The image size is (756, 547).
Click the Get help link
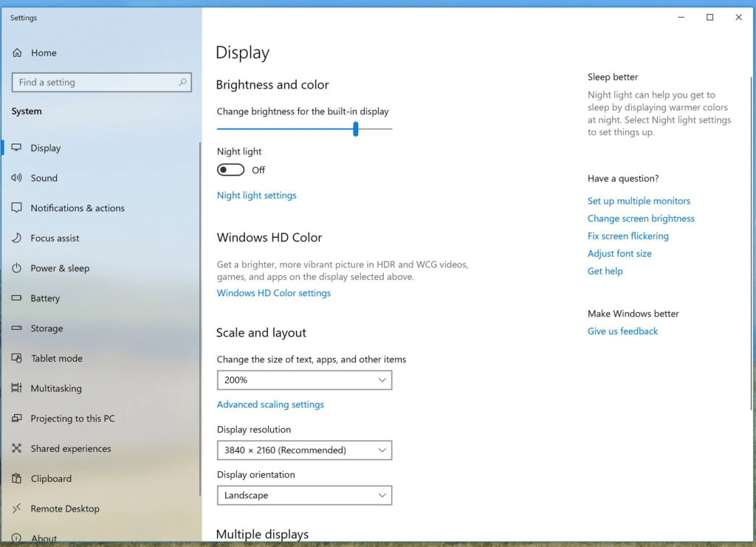(605, 271)
